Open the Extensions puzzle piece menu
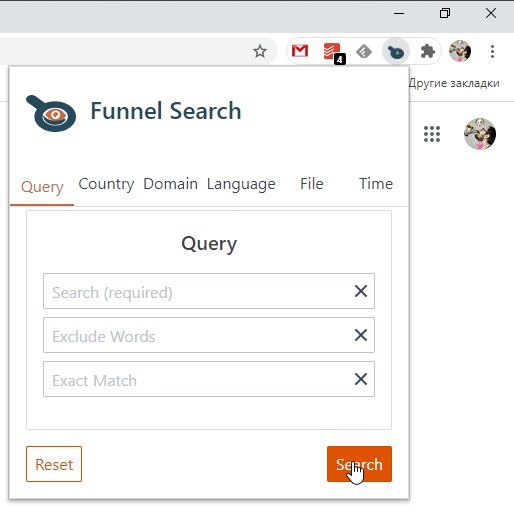This screenshot has width=514, height=516. tap(428, 52)
